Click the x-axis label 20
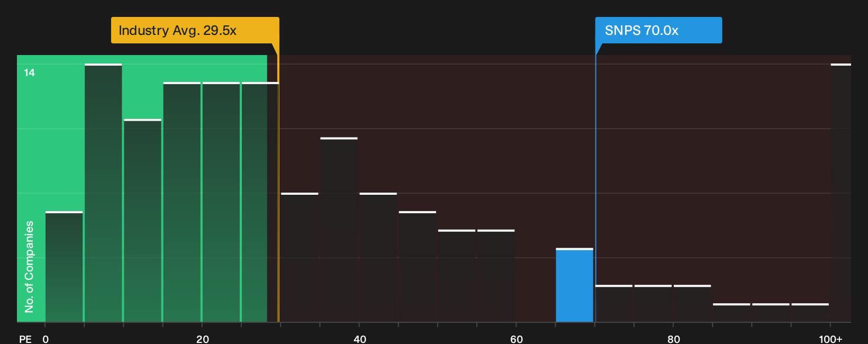Image resolution: width=868 pixels, height=344 pixels. (x=202, y=339)
